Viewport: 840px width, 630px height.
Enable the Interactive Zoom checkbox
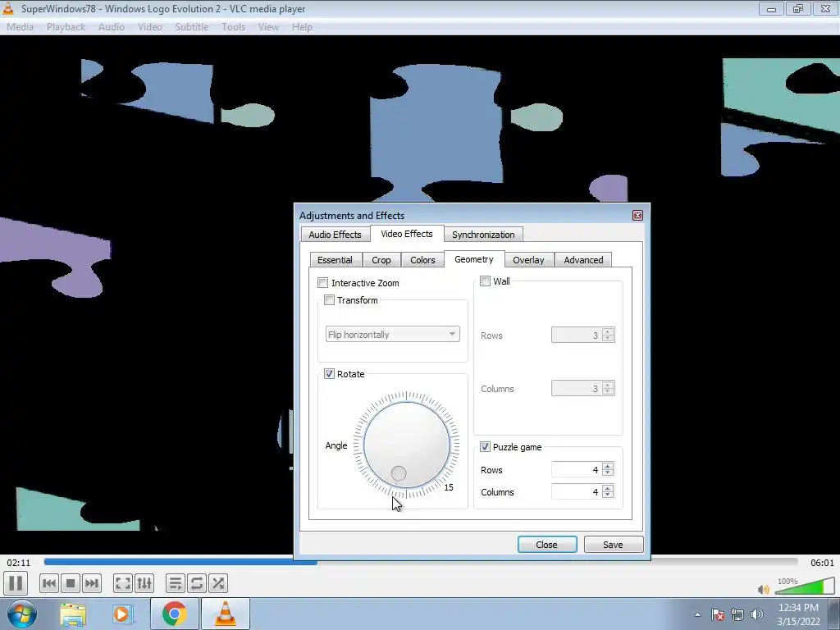(x=323, y=283)
